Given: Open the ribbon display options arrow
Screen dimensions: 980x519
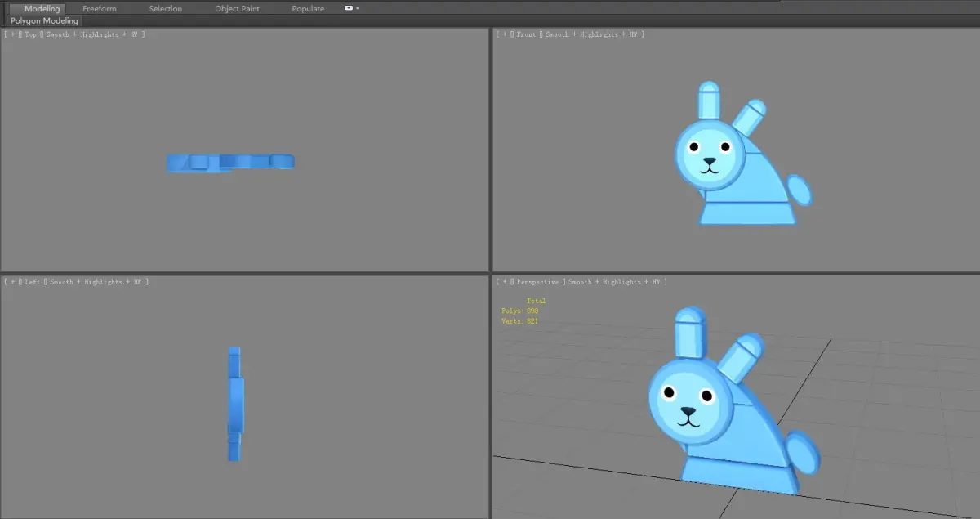Looking at the screenshot, I should pyautogui.click(x=358, y=8).
